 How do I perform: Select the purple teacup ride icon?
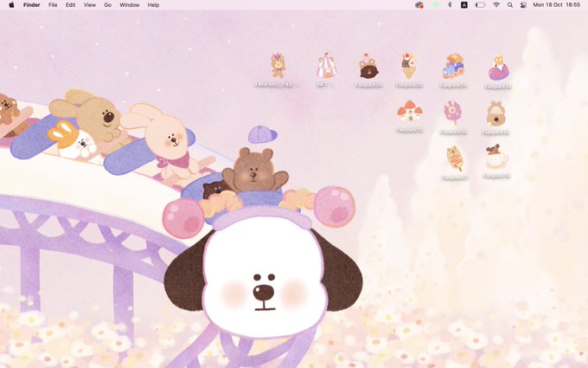pos(498,68)
